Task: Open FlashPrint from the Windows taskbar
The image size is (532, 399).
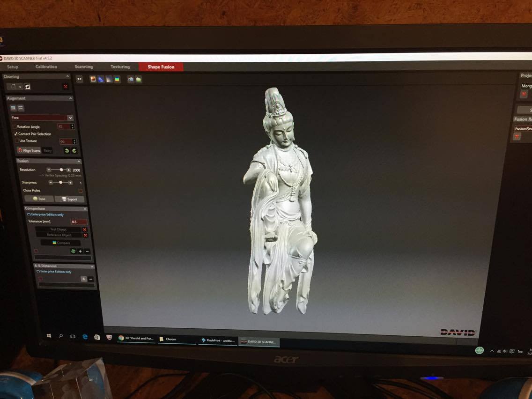Action: point(218,340)
